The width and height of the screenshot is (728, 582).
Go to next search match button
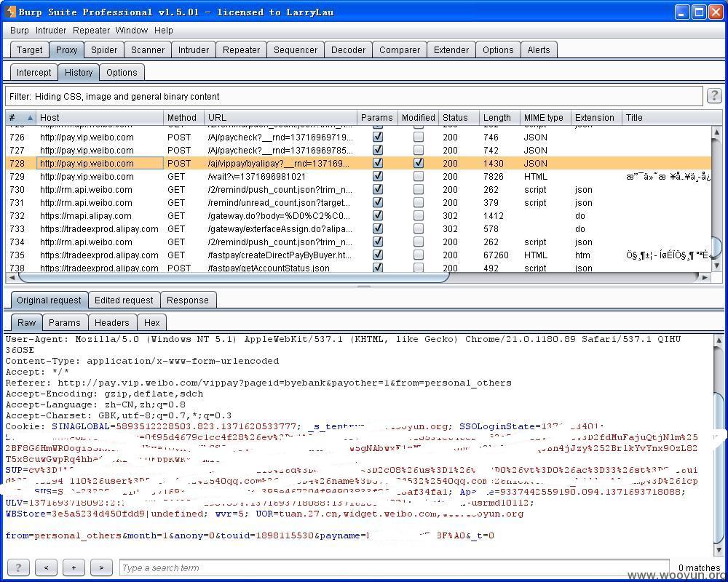(101, 567)
